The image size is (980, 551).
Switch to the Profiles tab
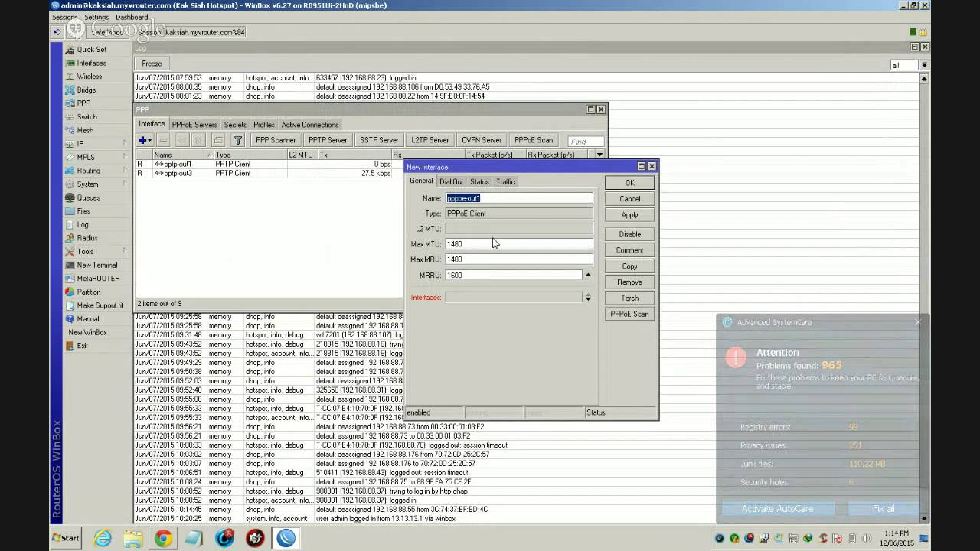[x=264, y=125]
